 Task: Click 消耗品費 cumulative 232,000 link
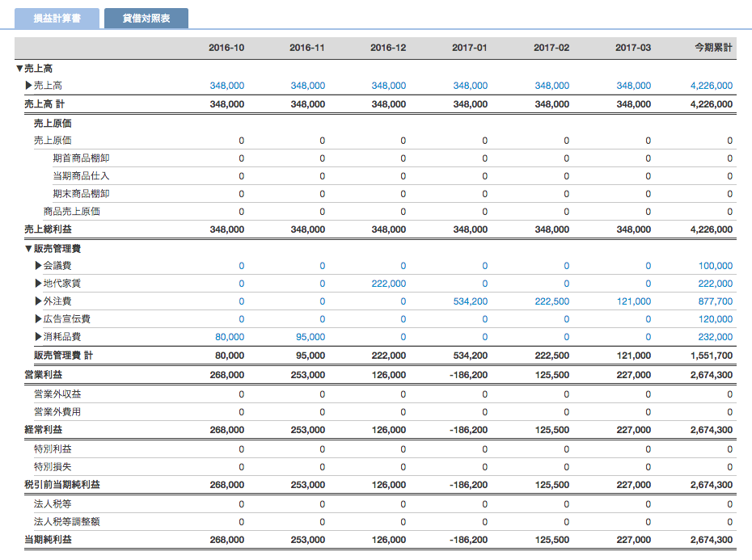click(715, 337)
